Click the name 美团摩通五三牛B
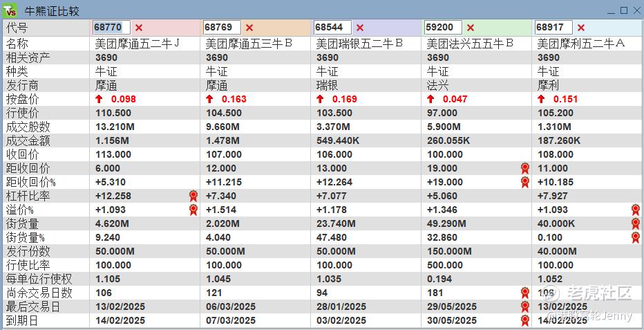Viewport: 644px width, 330px height. click(249, 44)
